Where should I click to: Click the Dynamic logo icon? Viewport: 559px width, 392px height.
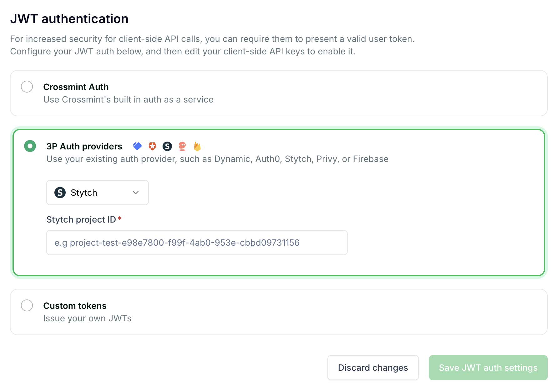pos(137,146)
